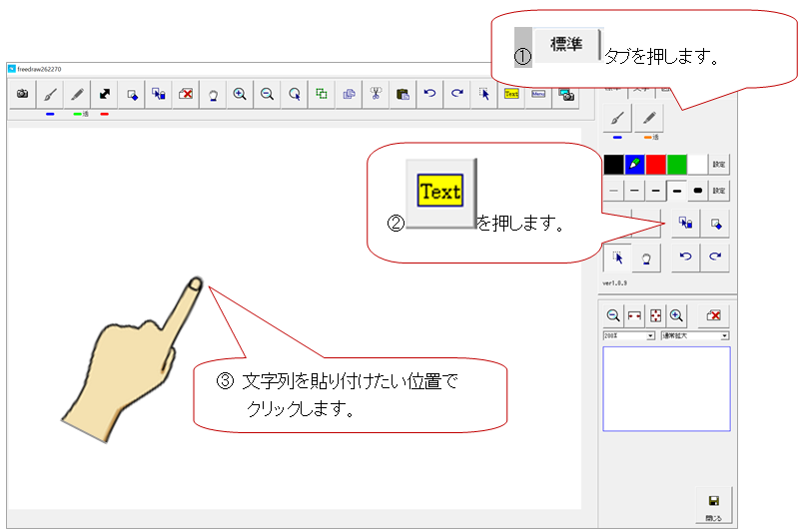The height and width of the screenshot is (532, 804).
Task: Click the Memo button in toolbar
Action: (538, 94)
